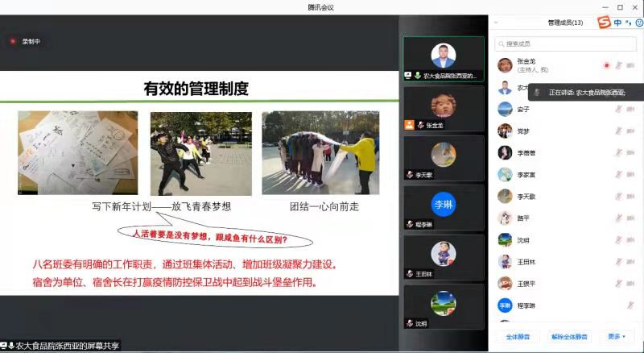This screenshot has height=353, width=644.
Task: Click the muted mic icon beside 李善善
Action: tap(619, 152)
